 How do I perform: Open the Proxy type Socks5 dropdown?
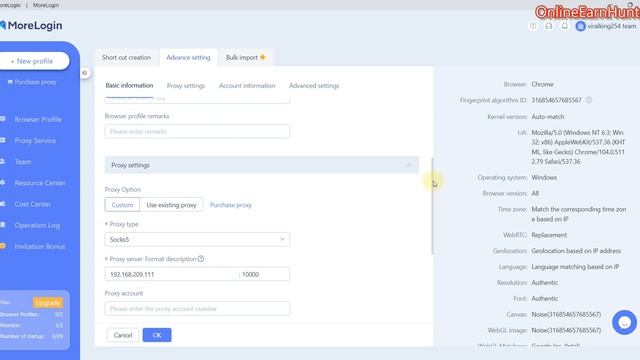[x=197, y=240]
